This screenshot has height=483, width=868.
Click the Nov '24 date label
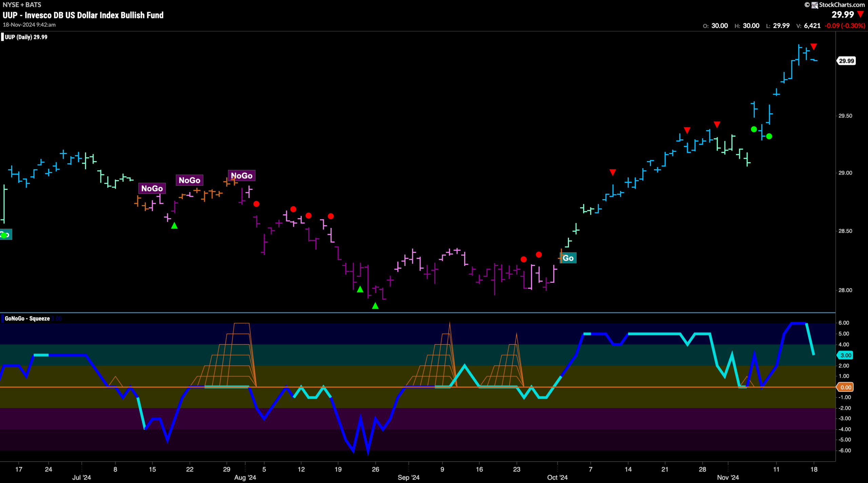728,477
